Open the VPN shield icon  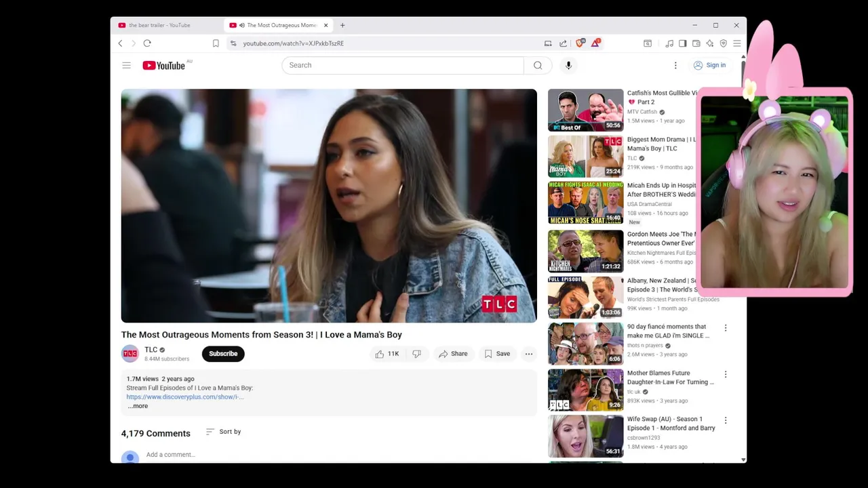click(724, 43)
